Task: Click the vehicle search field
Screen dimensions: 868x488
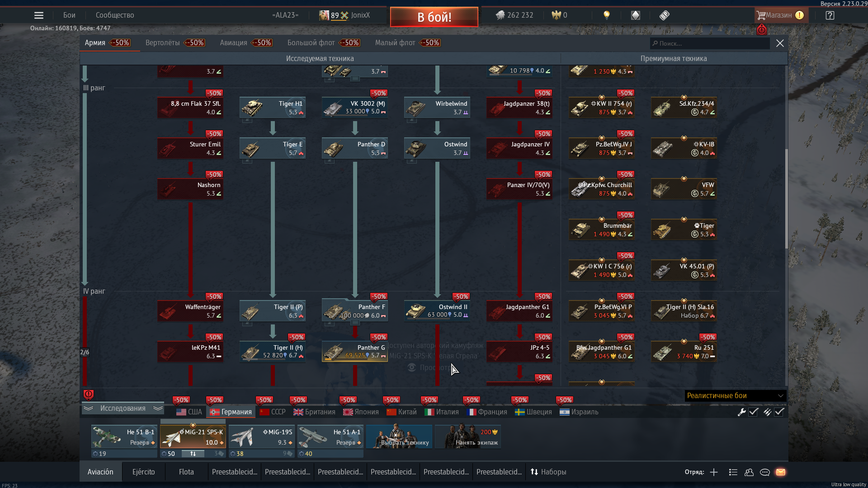Action: click(710, 43)
